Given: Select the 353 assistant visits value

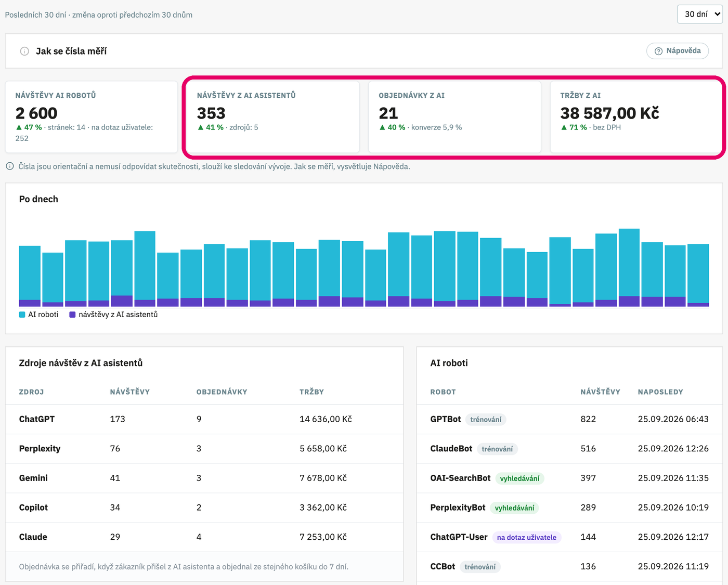Looking at the screenshot, I should 211,113.
